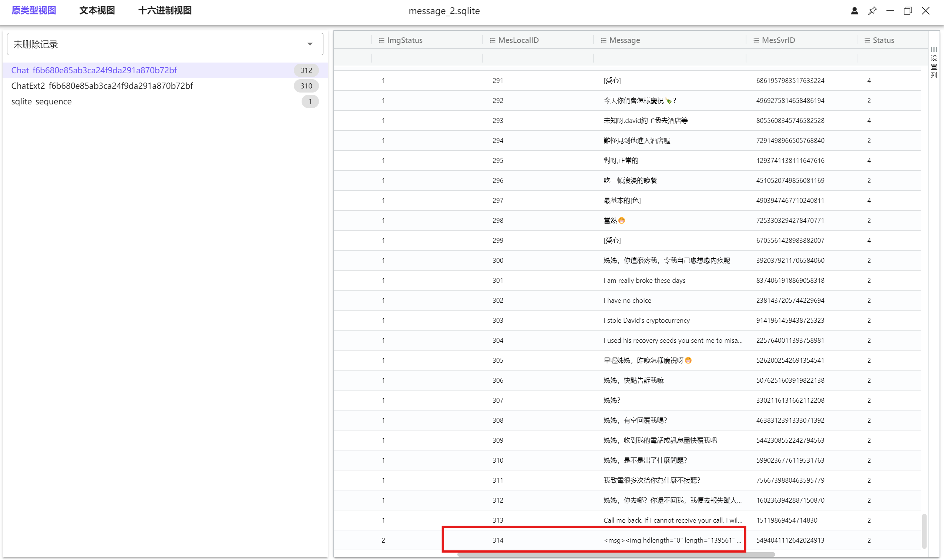Select row 303 stole David's cryptocurrency
The width and height of the screenshot is (944, 560).
[x=646, y=321]
